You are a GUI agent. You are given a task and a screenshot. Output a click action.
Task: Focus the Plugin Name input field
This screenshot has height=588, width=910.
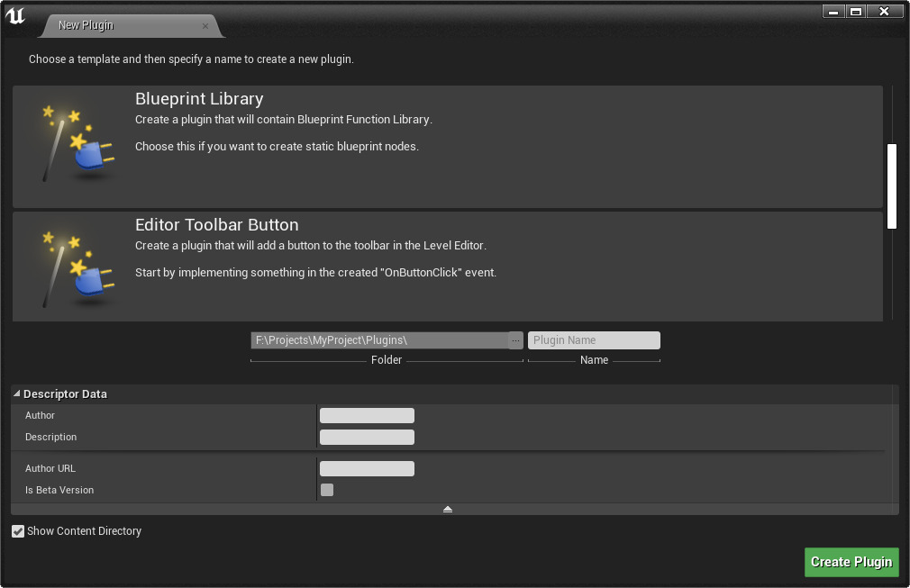594,340
